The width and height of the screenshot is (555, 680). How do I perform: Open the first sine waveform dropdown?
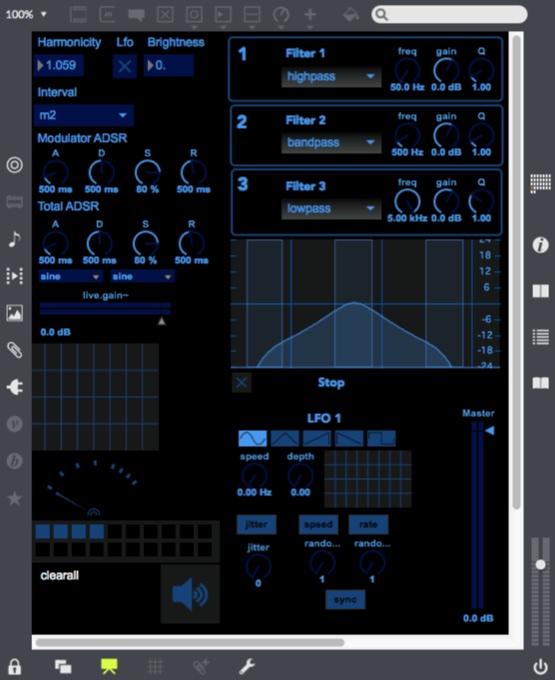[71, 276]
